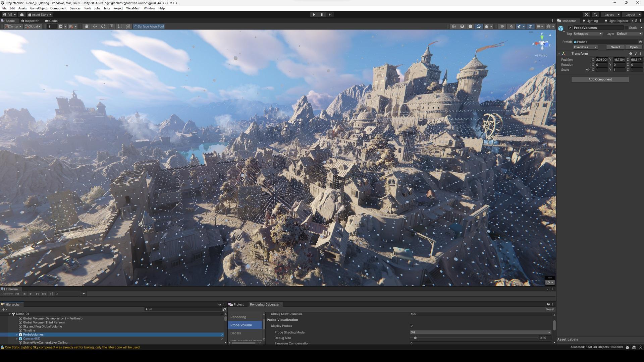Open the WetaMesh menu

coord(133,8)
